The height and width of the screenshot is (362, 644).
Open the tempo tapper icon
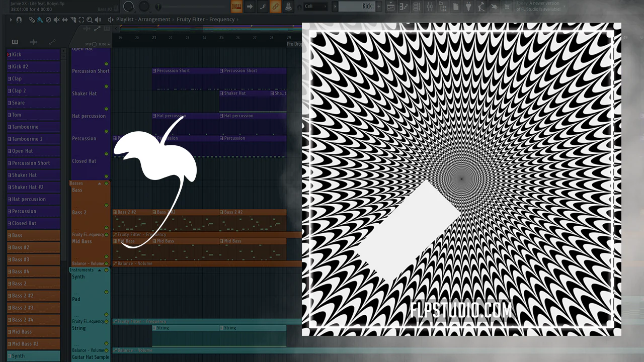click(x=481, y=7)
